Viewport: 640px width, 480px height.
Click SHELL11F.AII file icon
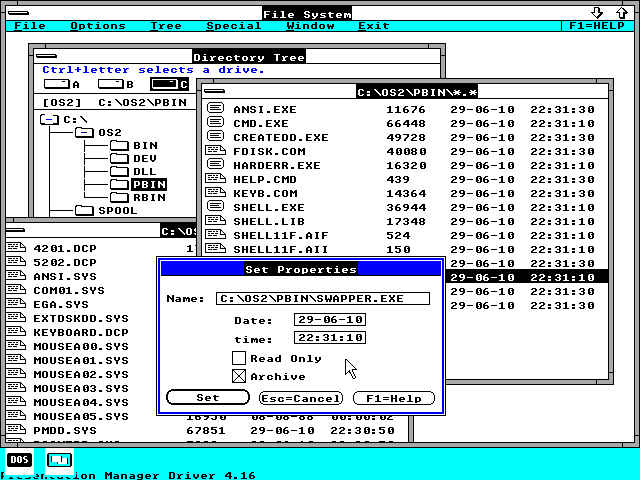215,248
